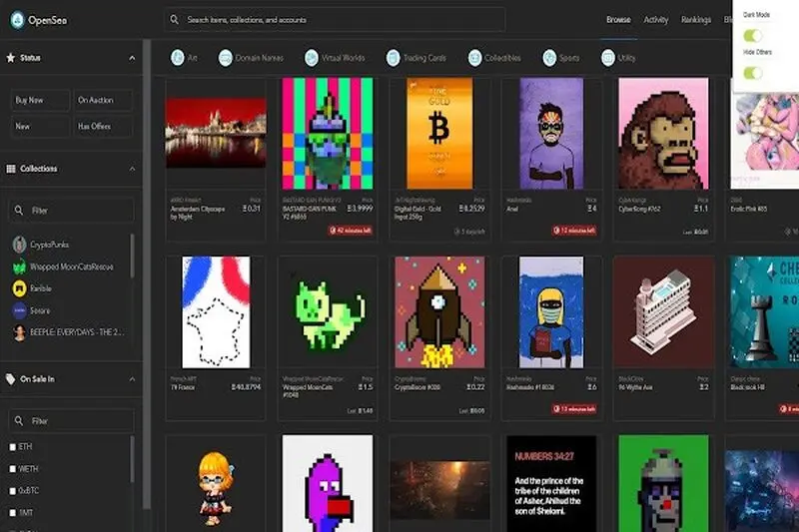Click the Collections list scrollbar
The width and height of the screenshot is (799, 532).
pyautogui.click(x=133, y=257)
